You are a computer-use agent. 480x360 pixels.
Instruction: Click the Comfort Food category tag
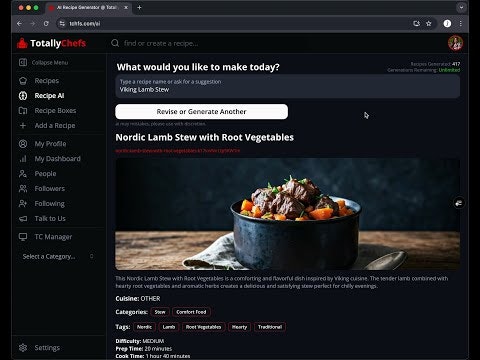click(x=191, y=312)
